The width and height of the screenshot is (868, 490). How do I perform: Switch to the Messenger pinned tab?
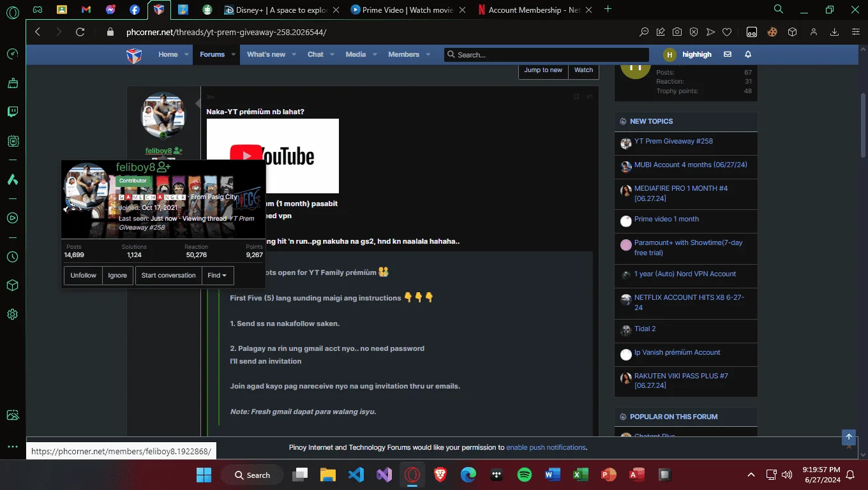110,10
